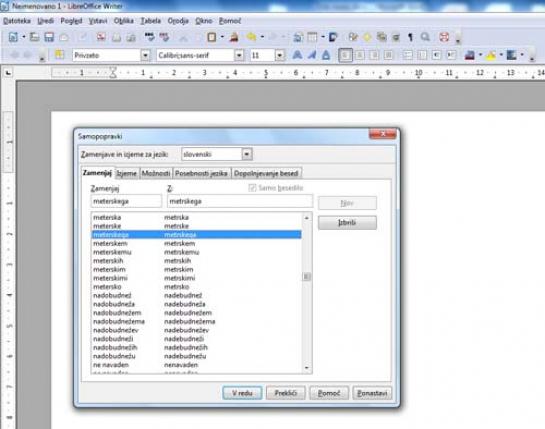Viewport: 545px width, 429px height.
Task: Expand the Table icon dropdown arrow
Action: (x=323, y=37)
